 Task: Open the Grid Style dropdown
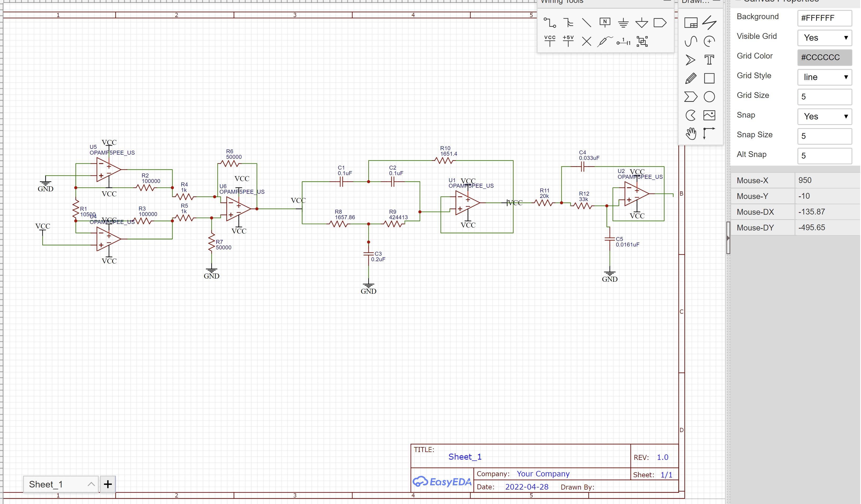(x=825, y=77)
